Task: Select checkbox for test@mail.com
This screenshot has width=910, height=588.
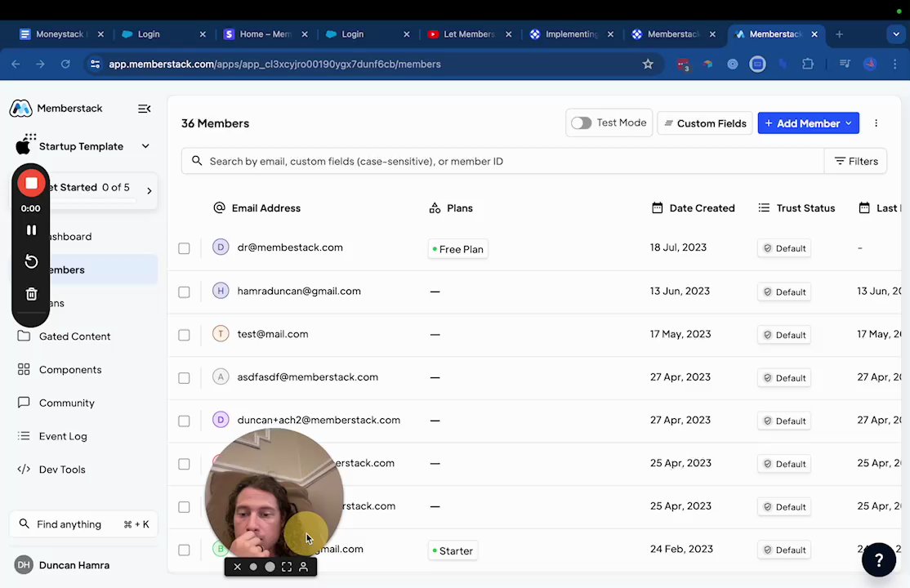Action: [x=184, y=335]
